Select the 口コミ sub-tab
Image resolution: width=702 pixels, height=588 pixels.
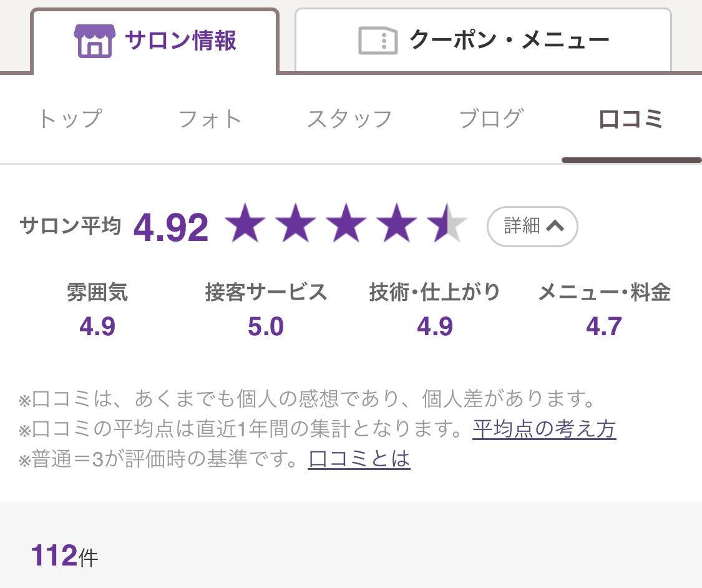tap(631, 119)
